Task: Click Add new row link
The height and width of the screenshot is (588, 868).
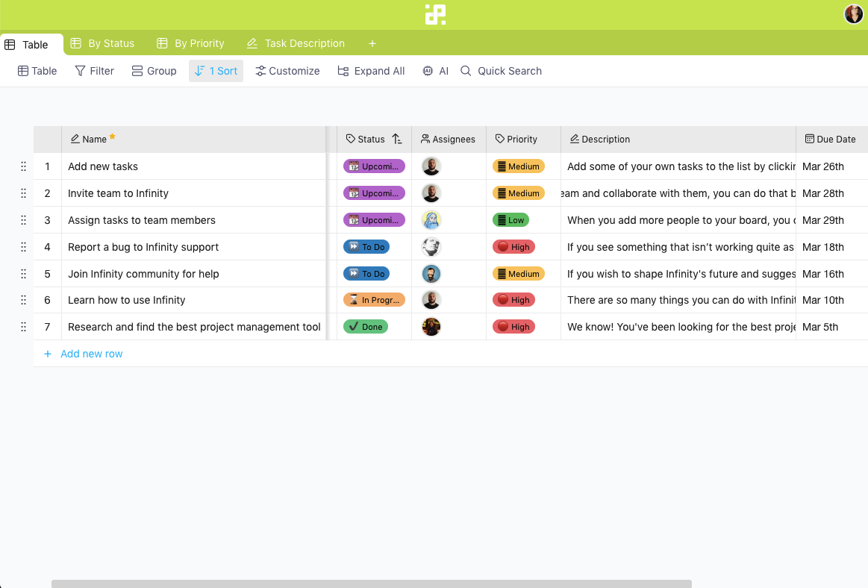Action: coord(84,354)
